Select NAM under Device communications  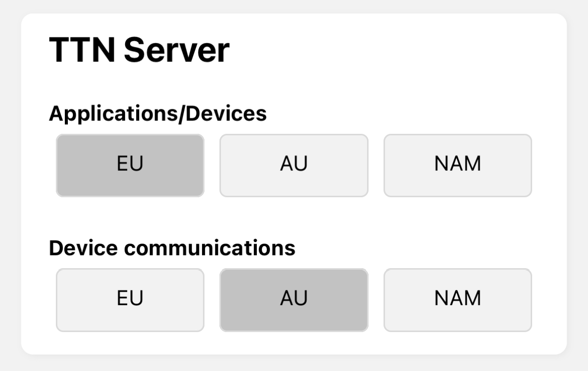[457, 300]
